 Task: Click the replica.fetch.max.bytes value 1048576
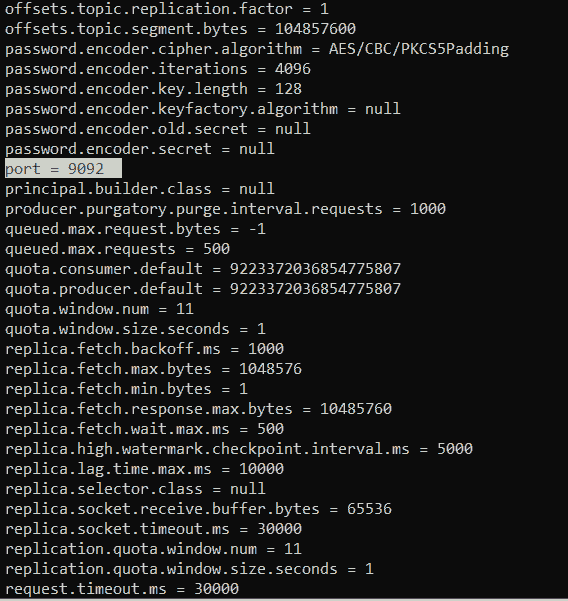270,369
